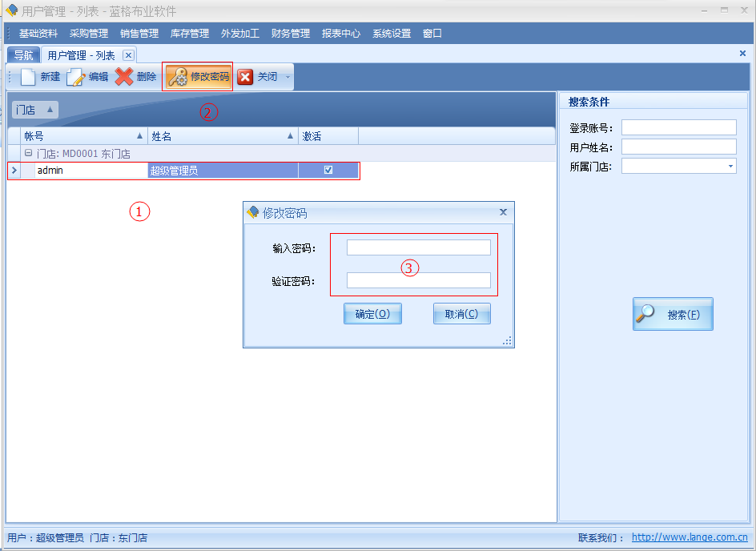Open the 系统设置 menu
This screenshot has height=551, width=756.
pos(392,34)
